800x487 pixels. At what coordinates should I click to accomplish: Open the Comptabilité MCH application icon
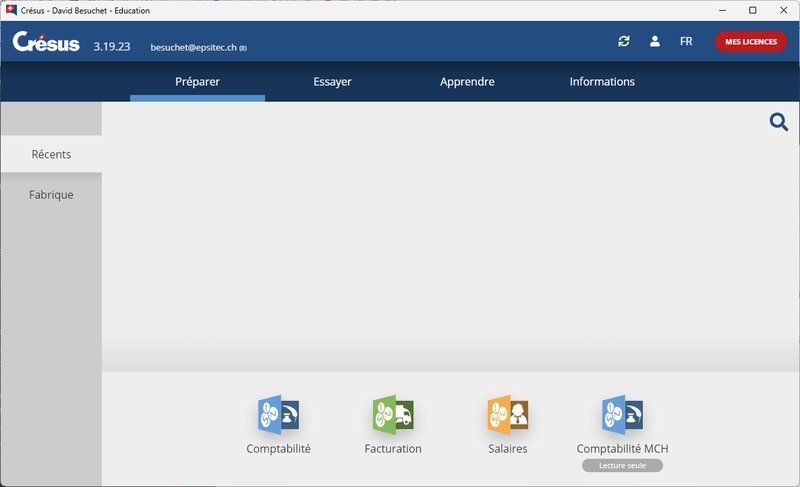coord(622,415)
